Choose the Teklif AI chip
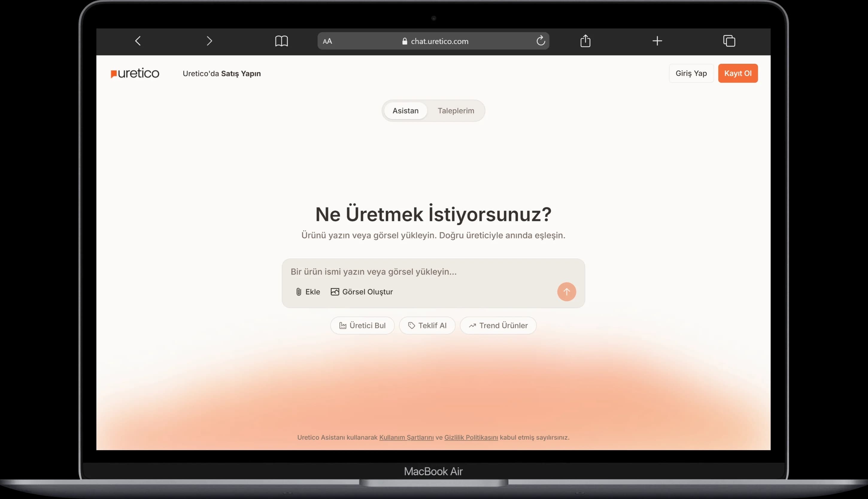Image resolution: width=868 pixels, height=499 pixels. [x=427, y=326]
